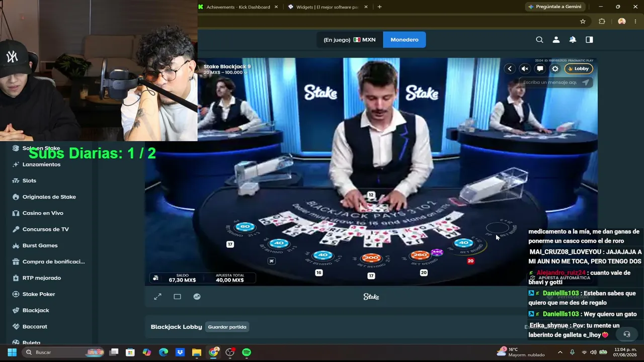Click the game's back arrow icon
The height and width of the screenshot is (362, 644).
point(510,69)
